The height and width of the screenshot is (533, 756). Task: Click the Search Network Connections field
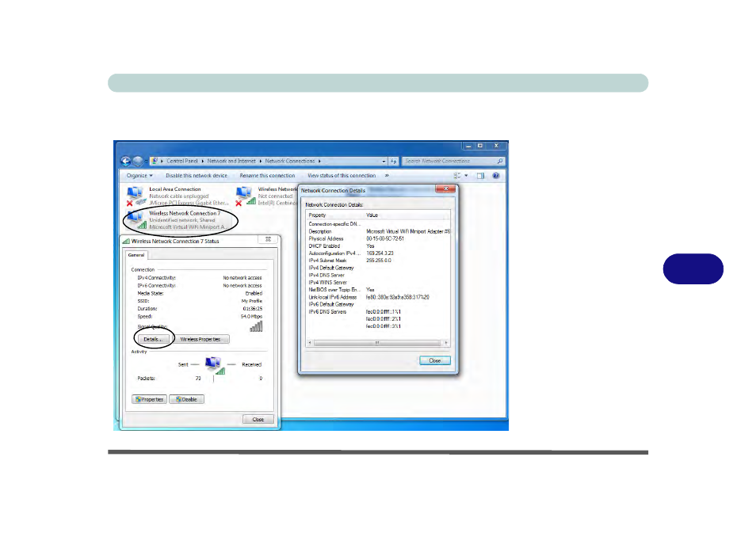tap(453, 161)
